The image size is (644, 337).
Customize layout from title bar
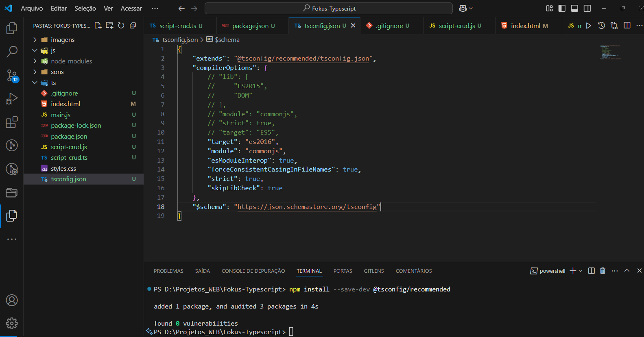coord(549,8)
